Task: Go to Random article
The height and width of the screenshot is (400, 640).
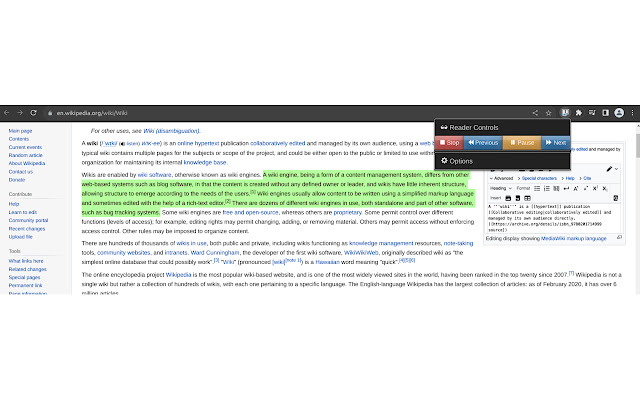Action: [25, 155]
